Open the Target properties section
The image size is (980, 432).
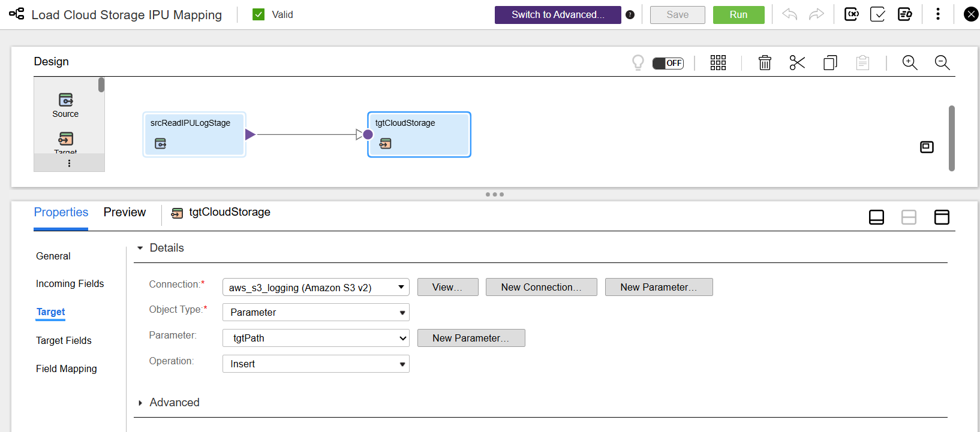pos(51,312)
